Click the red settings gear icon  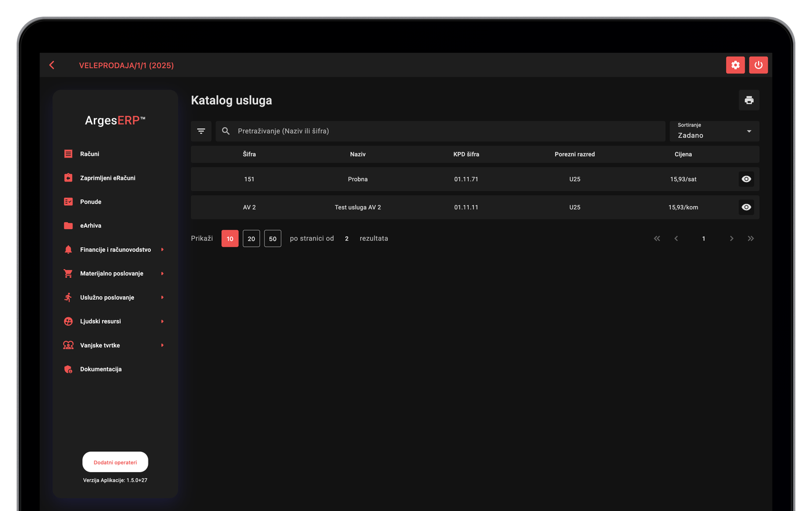(x=735, y=65)
